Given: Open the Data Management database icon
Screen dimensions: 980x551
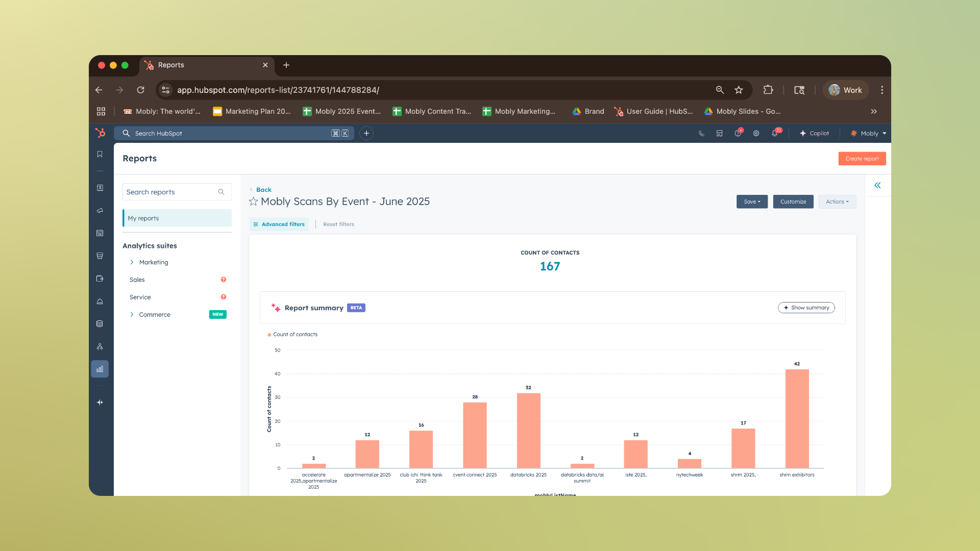Looking at the screenshot, I should tap(100, 323).
